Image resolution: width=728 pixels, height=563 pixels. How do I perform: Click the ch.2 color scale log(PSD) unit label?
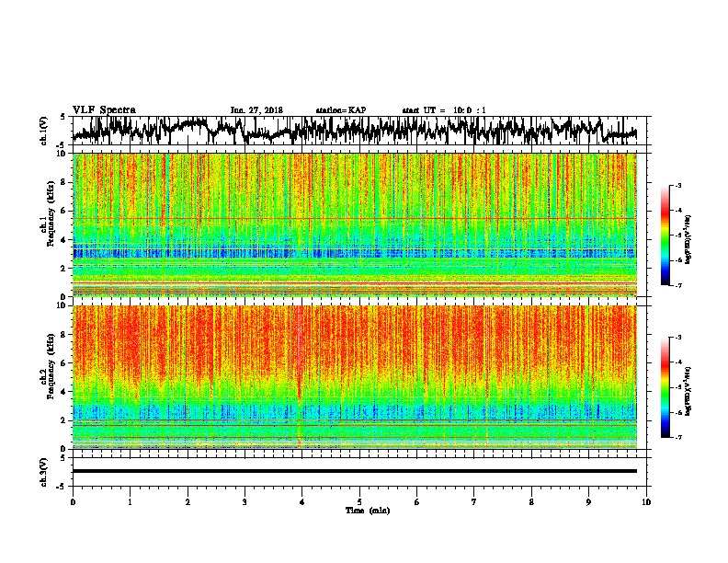[x=688, y=391]
